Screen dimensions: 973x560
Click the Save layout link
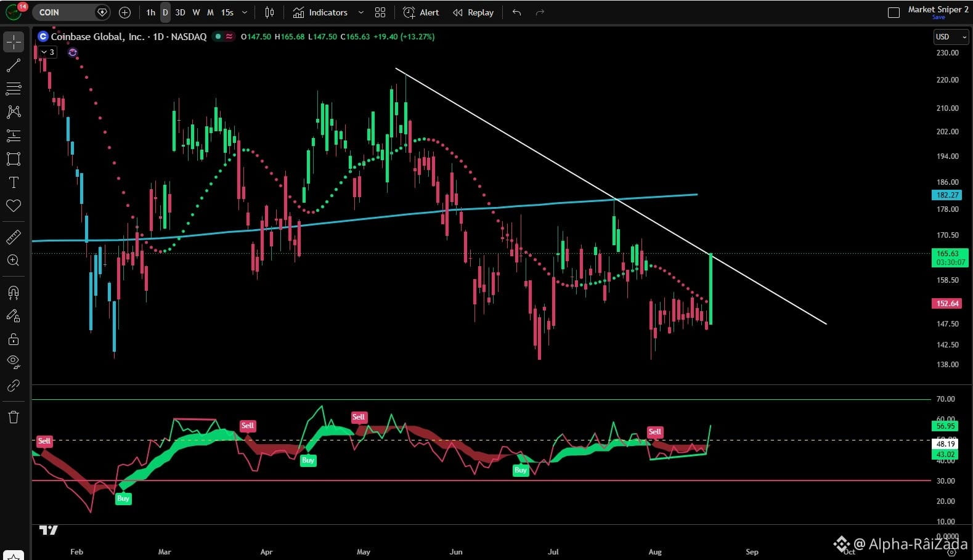(x=938, y=17)
